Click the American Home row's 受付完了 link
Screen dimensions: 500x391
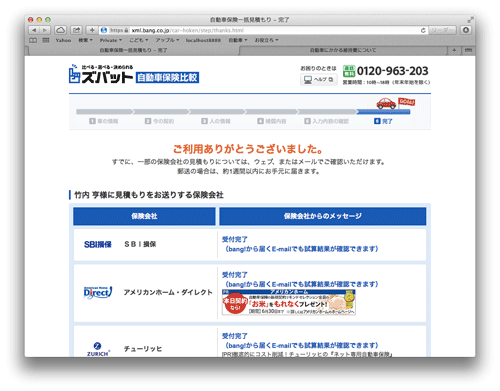(235, 275)
